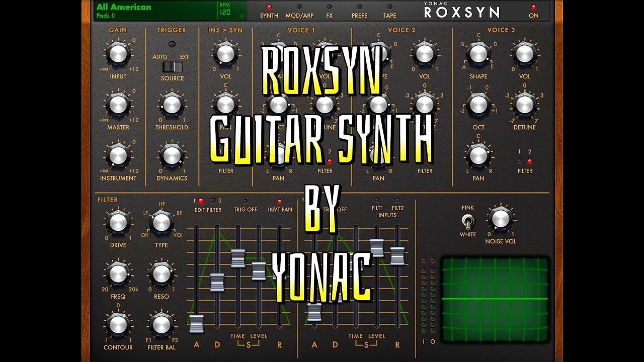Image resolution: width=644 pixels, height=362 pixels.
Task: Select EDIT FILTER 1 LED
Action: tap(201, 201)
